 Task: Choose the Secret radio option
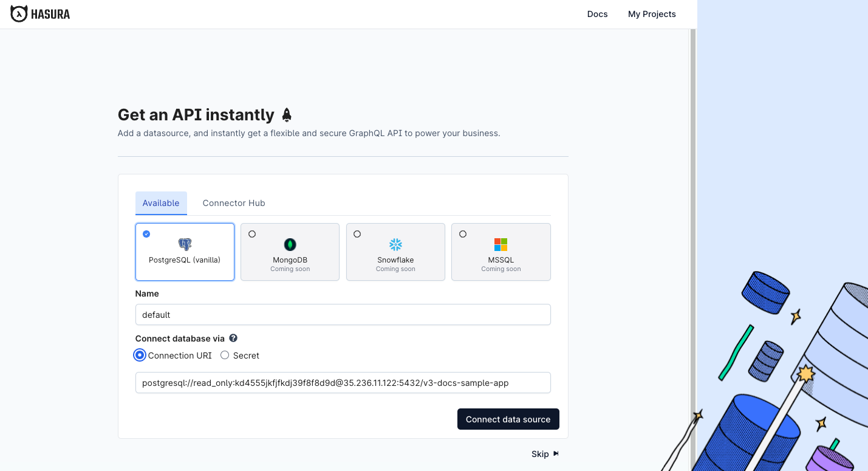tap(225, 356)
